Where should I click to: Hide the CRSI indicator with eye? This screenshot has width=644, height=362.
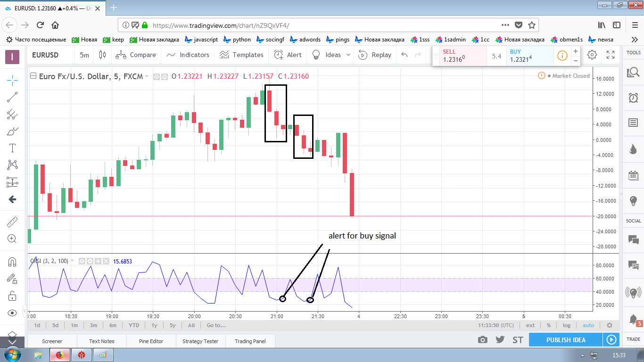(82, 261)
